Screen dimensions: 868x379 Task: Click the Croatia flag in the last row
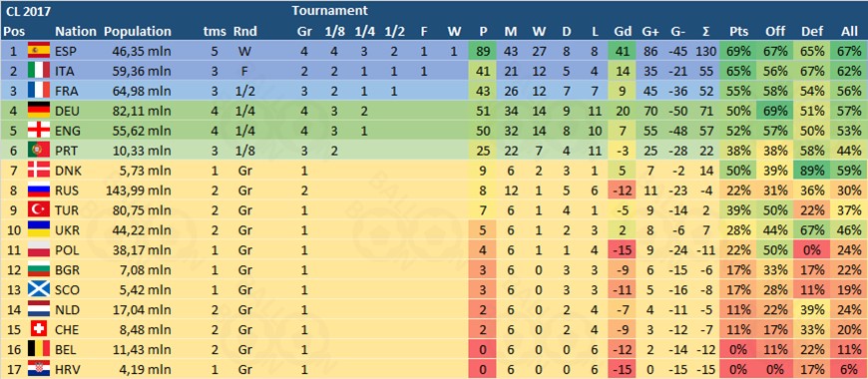39,368
